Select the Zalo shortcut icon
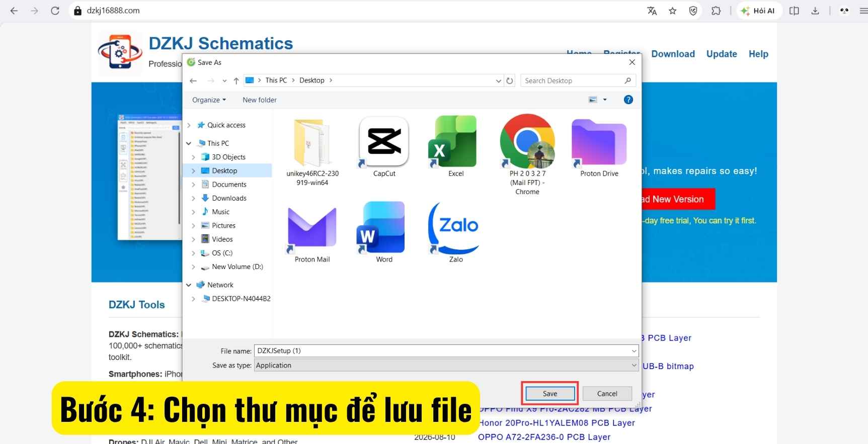868x444 pixels. [x=454, y=228]
